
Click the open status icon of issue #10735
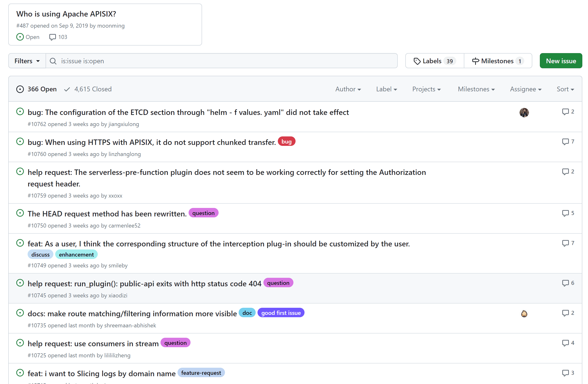tap(20, 313)
